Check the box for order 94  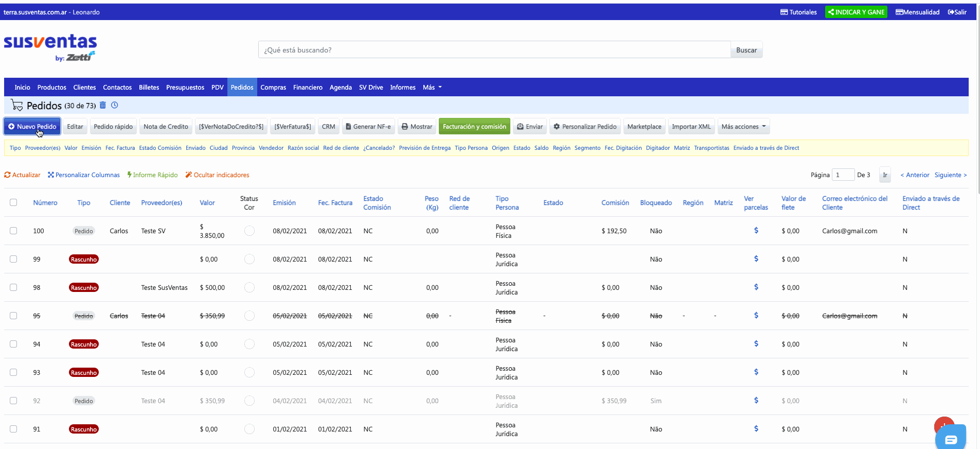13,344
